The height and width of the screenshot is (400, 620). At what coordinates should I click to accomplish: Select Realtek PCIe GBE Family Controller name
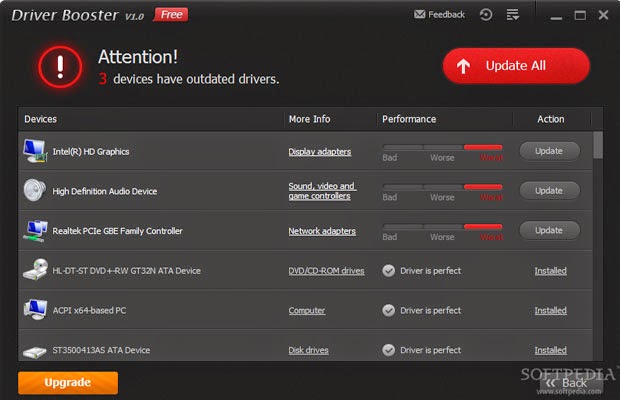click(x=117, y=231)
